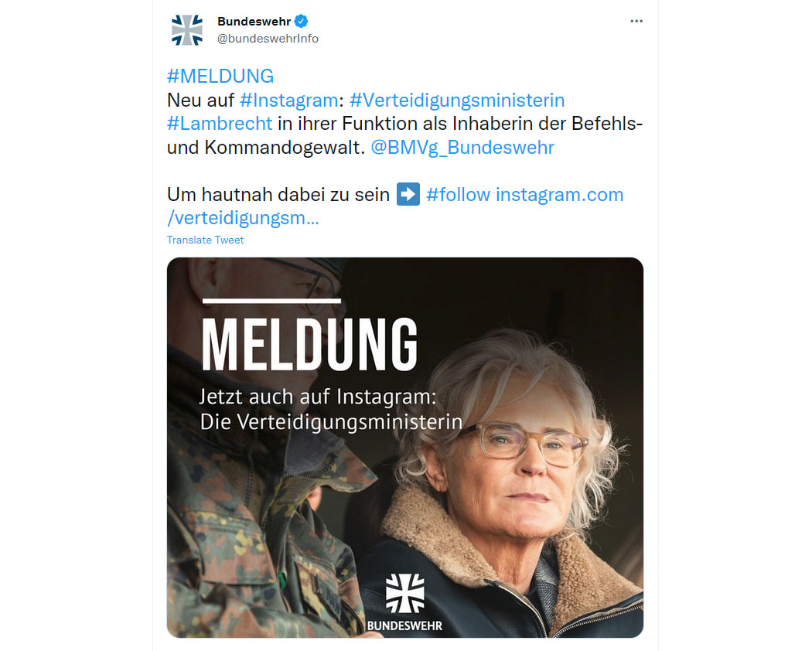Open the #Instagram hashtag
The width and height of the screenshot is (812, 651).
pos(289,100)
